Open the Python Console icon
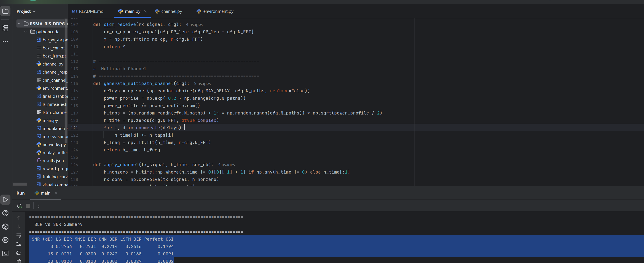Image resolution: width=644 pixels, height=263 pixels. (x=5, y=213)
